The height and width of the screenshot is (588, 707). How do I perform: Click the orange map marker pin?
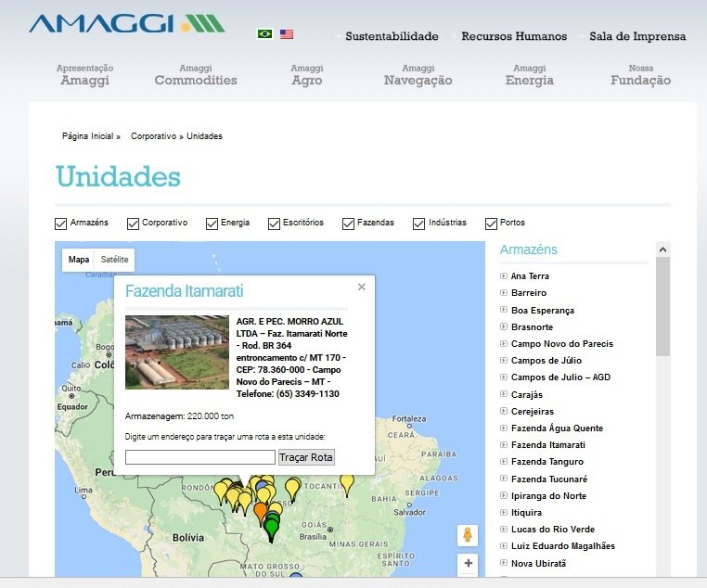click(261, 511)
